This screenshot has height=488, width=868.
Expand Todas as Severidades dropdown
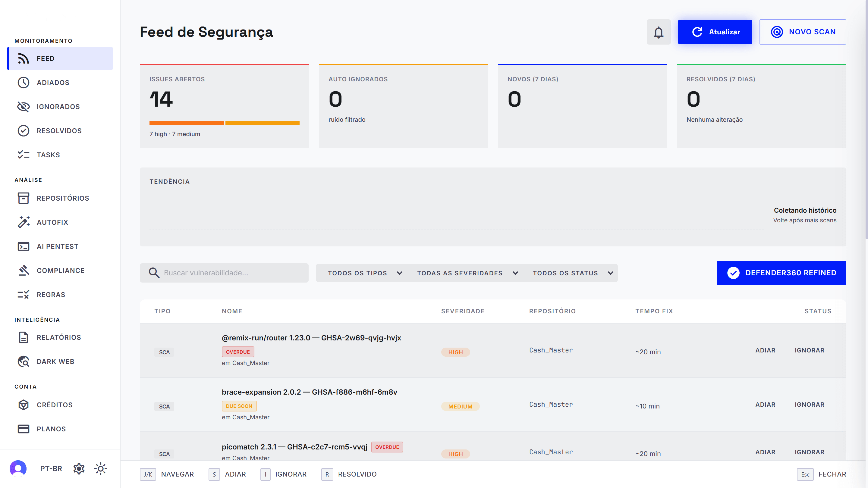(x=467, y=273)
